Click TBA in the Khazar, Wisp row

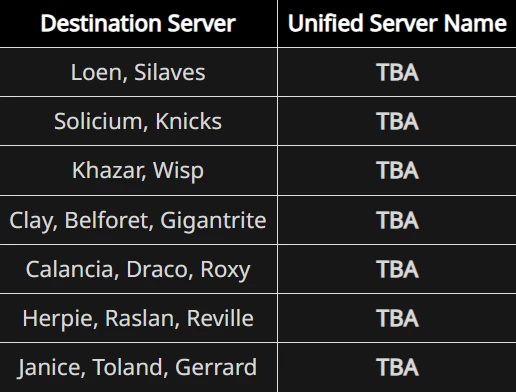click(x=397, y=170)
